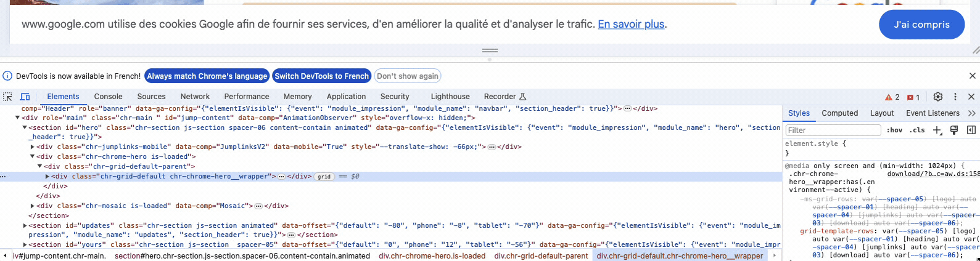Open the DevTools three-dot customize menu

tap(955, 97)
